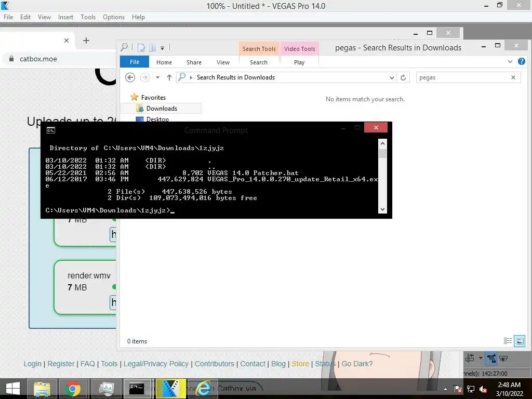Viewport: 532px width, 399px height.
Task: Expand the address bar history dropdown
Action: point(392,78)
